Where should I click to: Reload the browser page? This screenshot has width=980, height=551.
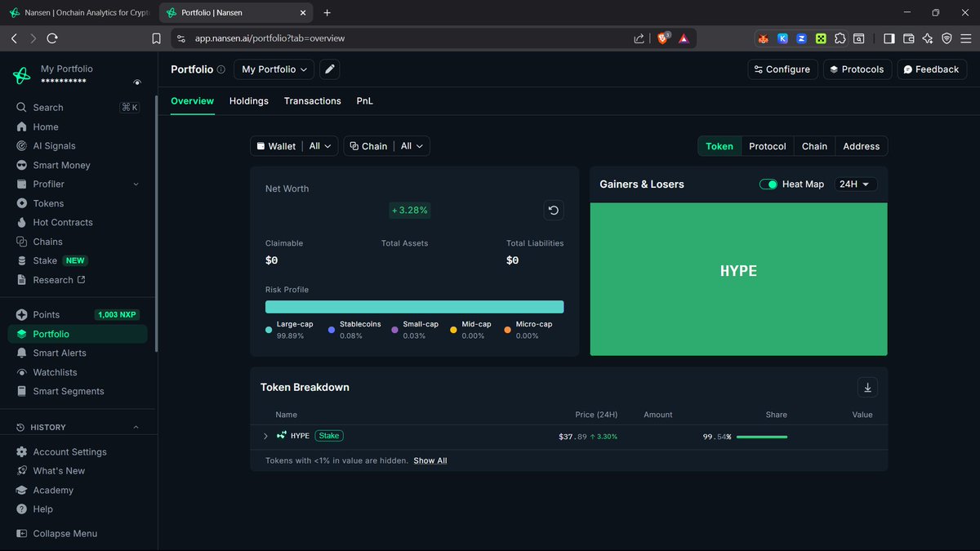(52, 38)
